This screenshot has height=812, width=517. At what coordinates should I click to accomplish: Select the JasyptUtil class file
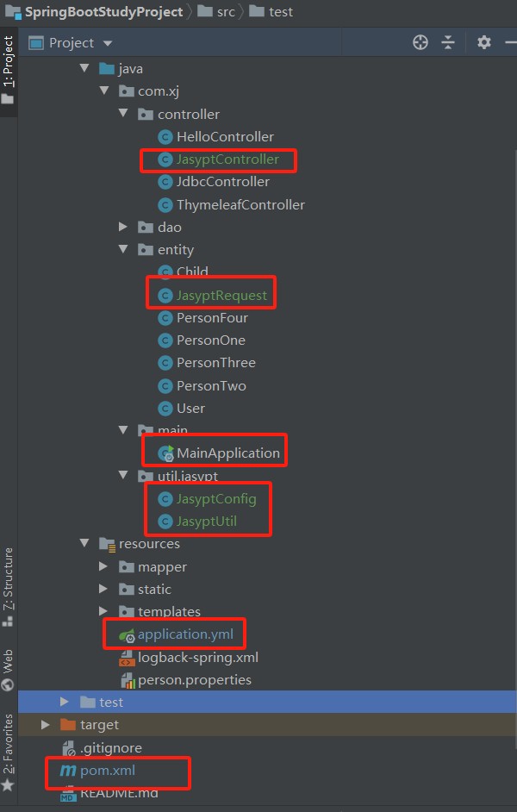tap(207, 522)
